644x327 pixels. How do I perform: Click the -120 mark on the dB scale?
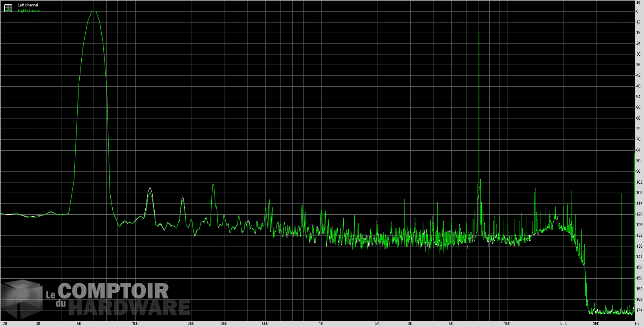638,214
